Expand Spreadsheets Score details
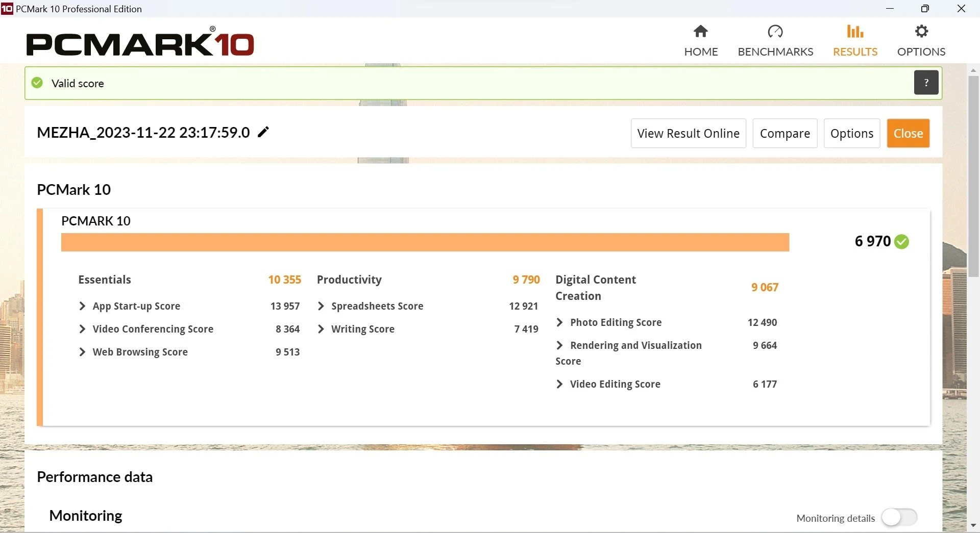 tap(321, 306)
